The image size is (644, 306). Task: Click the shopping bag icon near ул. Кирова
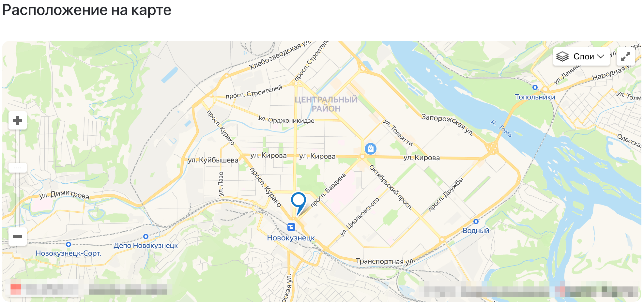pyautogui.click(x=370, y=149)
